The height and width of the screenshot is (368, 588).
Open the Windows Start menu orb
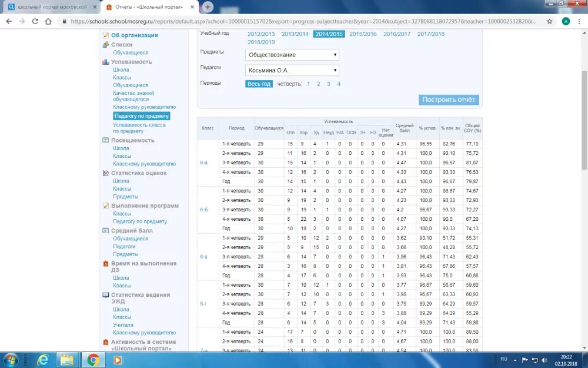[x=11, y=360]
